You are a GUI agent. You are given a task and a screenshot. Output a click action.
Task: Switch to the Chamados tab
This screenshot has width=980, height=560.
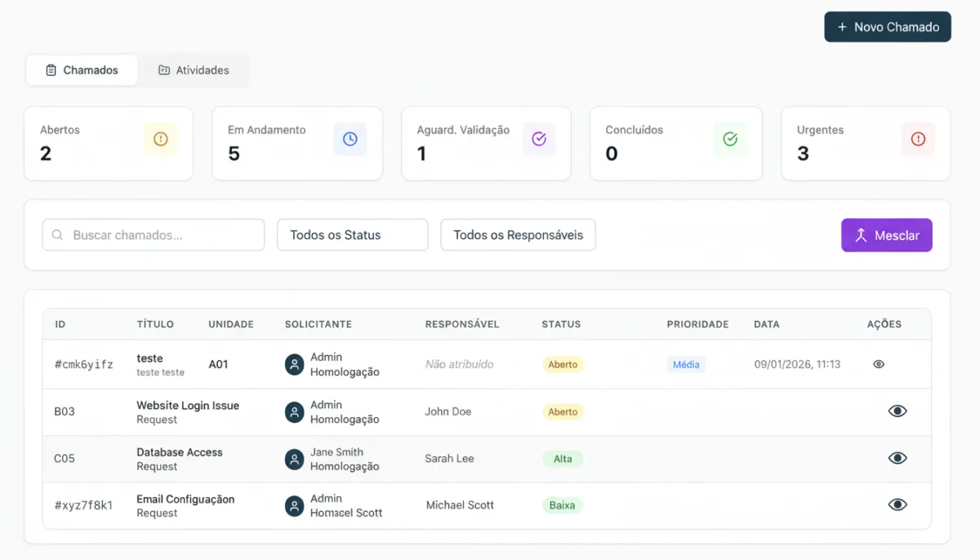click(82, 70)
